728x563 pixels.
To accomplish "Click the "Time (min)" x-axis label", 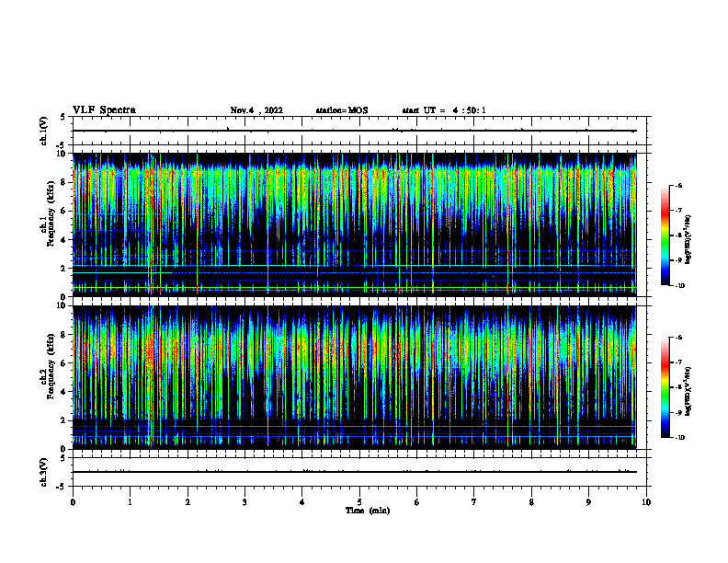I will tap(368, 511).
